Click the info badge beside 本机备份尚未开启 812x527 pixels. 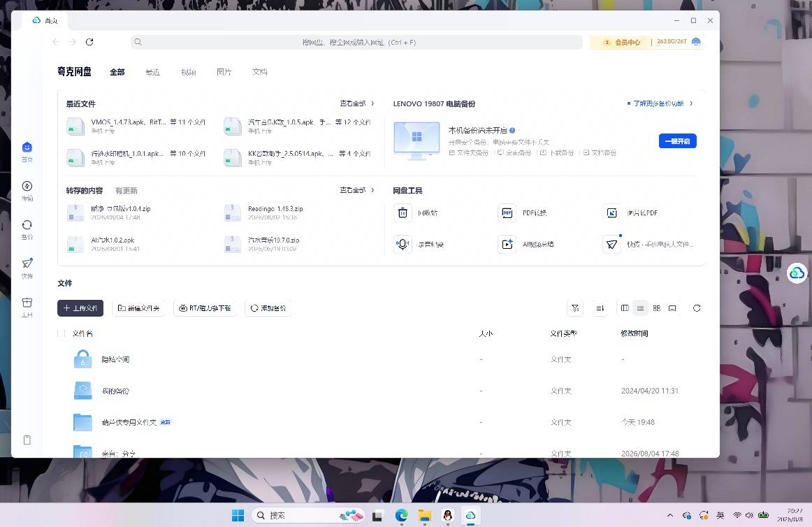[x=512, y=131]
